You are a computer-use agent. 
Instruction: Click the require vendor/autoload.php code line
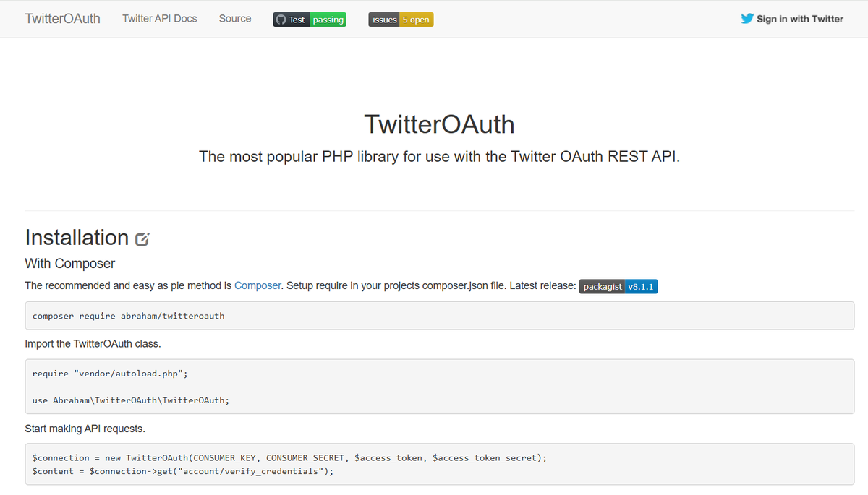(110, 374)
